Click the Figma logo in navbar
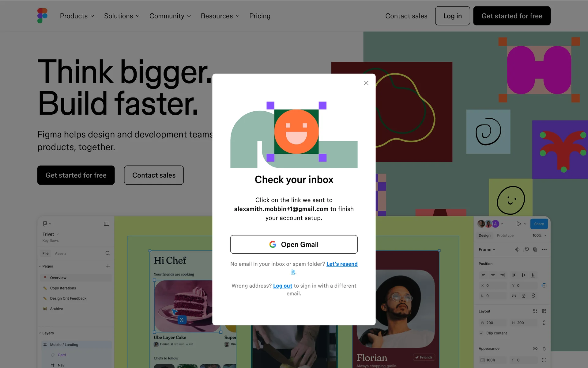 point(42,16)
